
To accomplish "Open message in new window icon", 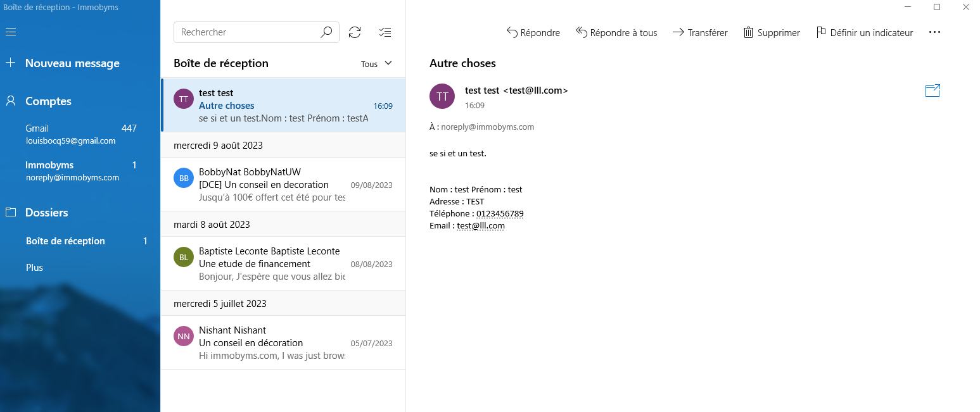I will (932, 91).
